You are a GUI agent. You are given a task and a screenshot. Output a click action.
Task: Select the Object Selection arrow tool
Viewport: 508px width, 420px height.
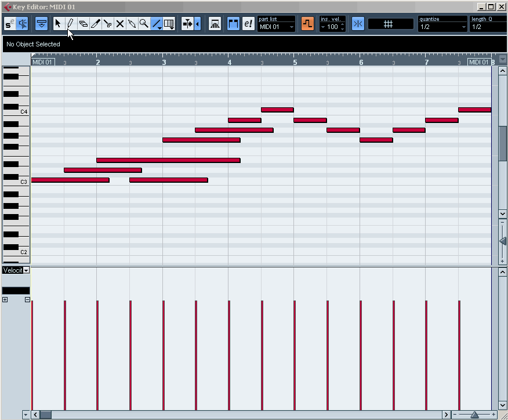(x=59, y=24)
